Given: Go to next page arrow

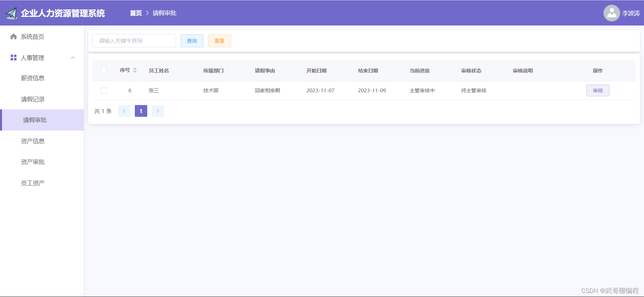Looking at the screenshot, I should (158, 111).
